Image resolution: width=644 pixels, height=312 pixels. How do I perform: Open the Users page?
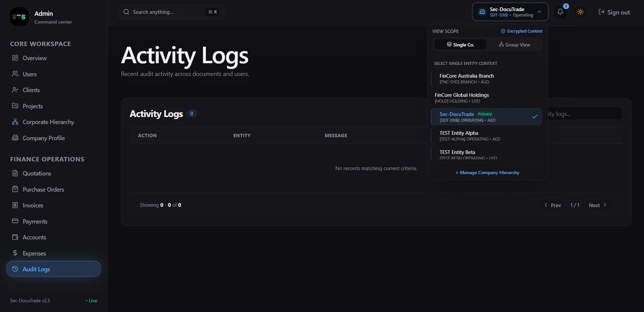point(53,74)
